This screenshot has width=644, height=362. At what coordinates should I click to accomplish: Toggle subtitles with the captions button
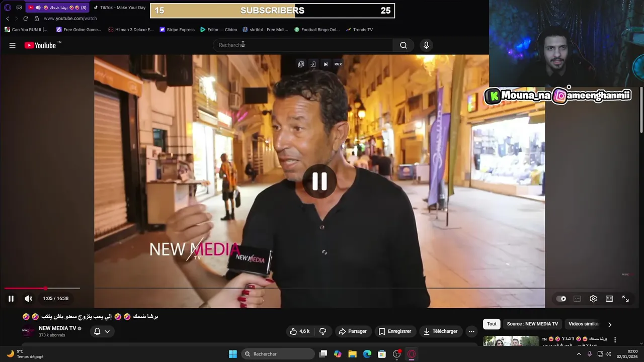pos(578,299)
